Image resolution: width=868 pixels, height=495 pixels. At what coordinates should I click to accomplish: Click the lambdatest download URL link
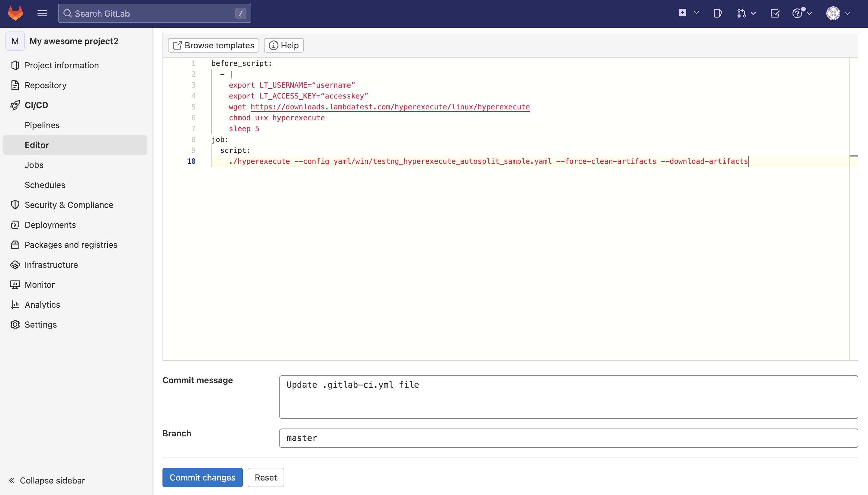[390, 107]
